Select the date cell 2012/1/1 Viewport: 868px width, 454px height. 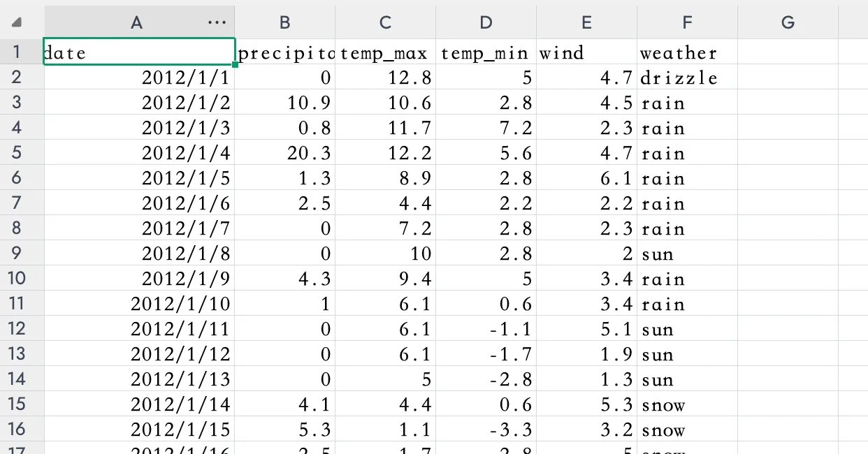pos(139,77)
